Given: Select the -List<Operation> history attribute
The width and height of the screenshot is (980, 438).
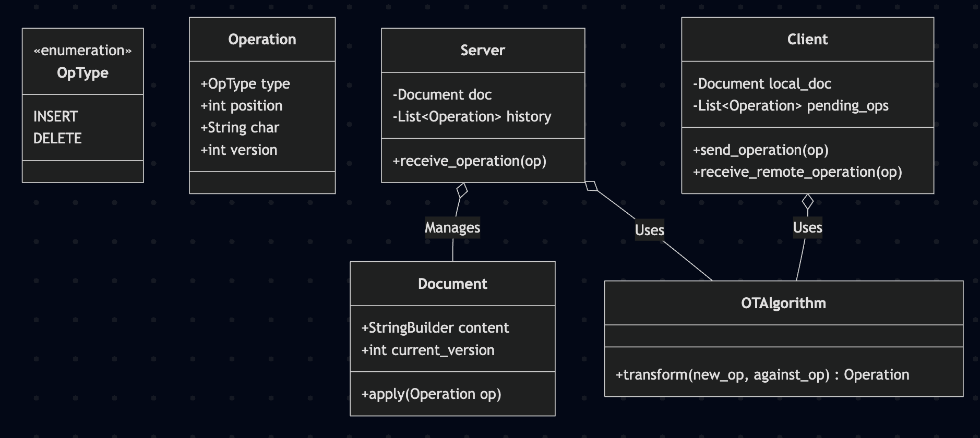Looking at the screenshot, I should (x=472, y=117).
